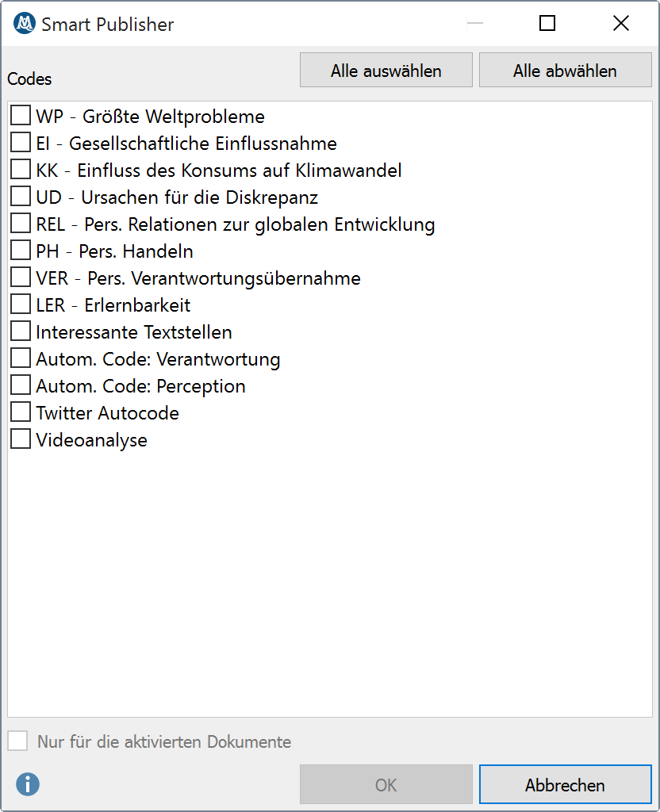
Task: Click the blue info help icon
Action: click(x=28, y=784)
